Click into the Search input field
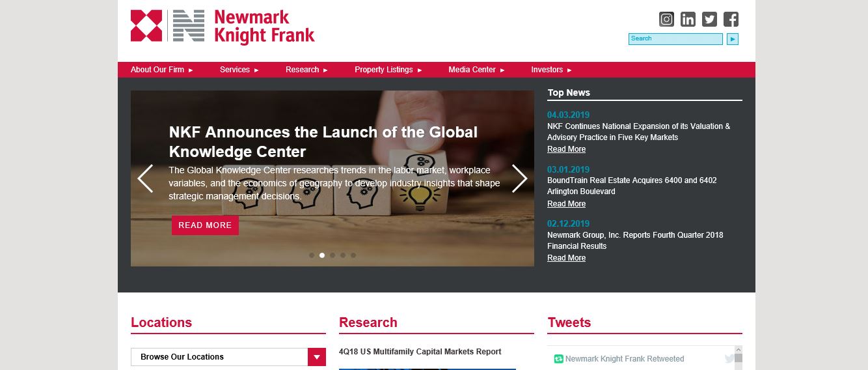This screenshot has width=868, height=370. coord(675,39)
